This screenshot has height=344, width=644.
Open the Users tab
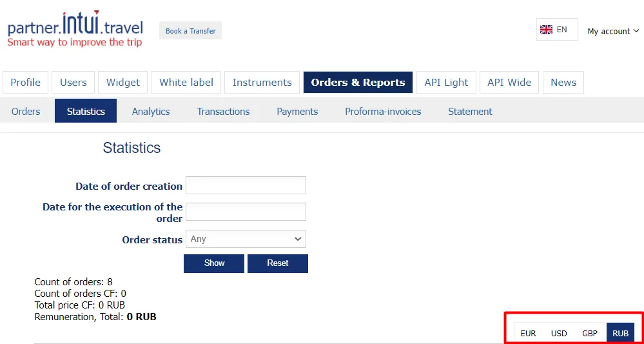pyautogui.click(x=73, y=83)
